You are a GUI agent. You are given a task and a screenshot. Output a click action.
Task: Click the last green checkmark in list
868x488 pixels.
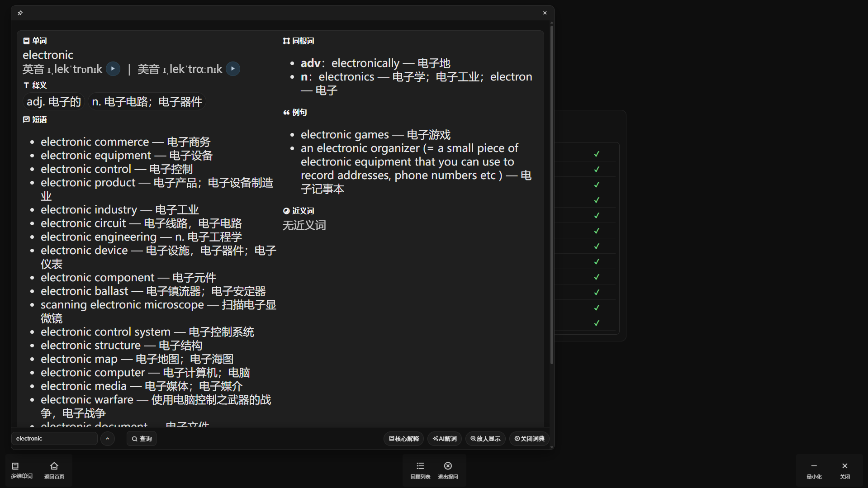(597, 323)
